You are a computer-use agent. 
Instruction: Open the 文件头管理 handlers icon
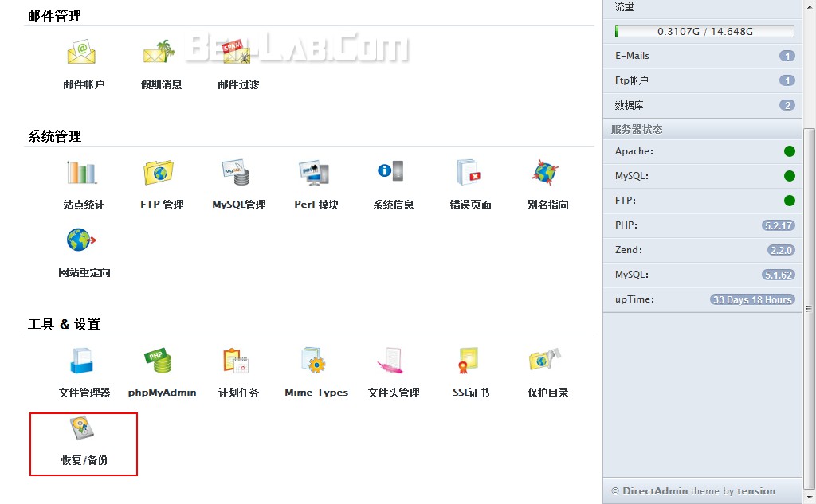390,361
